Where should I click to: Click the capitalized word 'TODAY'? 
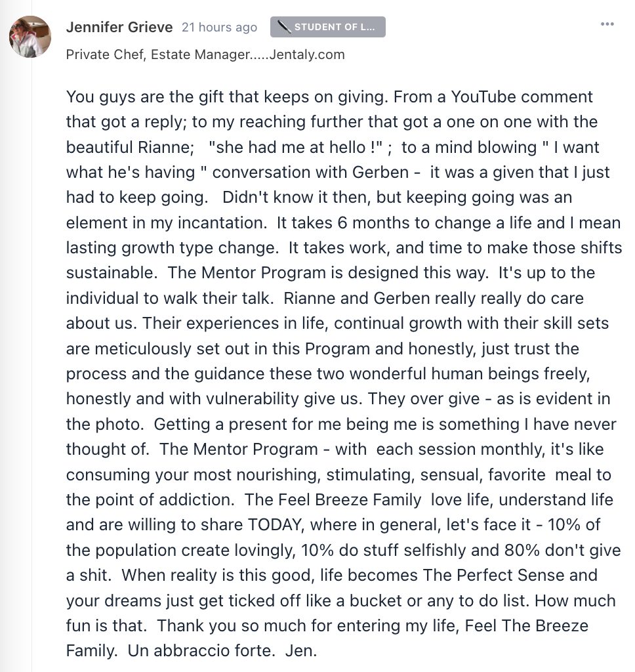point(276,525)
